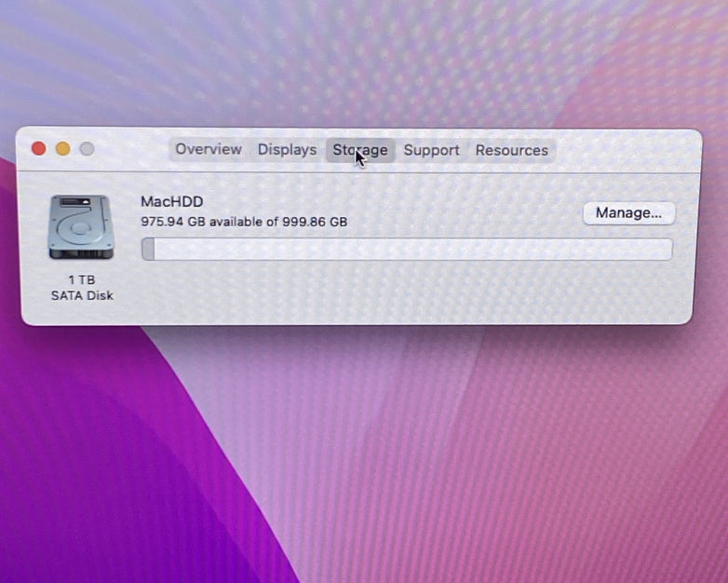Open the Resources tab
Screen dimensions: 728x583
pos(511,151)
